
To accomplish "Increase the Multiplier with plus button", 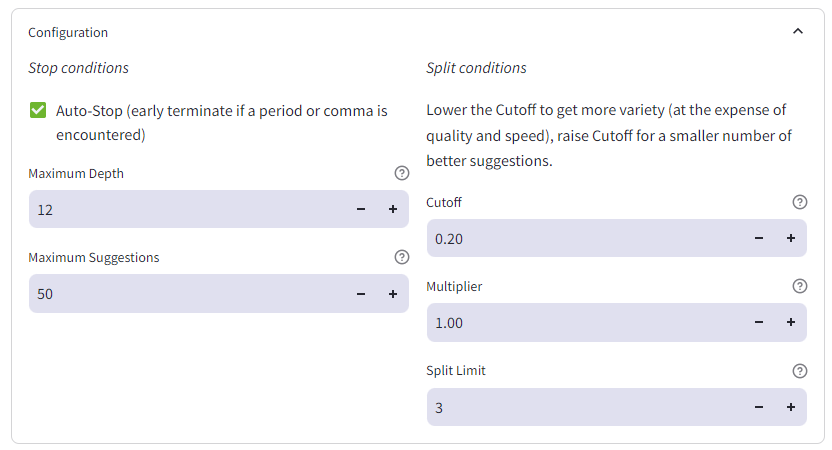I will pos(790,323).
